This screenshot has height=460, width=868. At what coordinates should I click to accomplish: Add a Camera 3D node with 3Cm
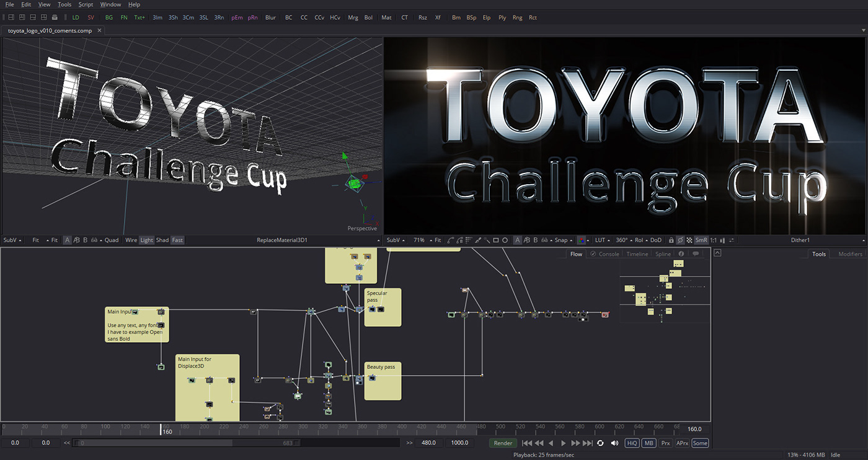pos(188,17)
